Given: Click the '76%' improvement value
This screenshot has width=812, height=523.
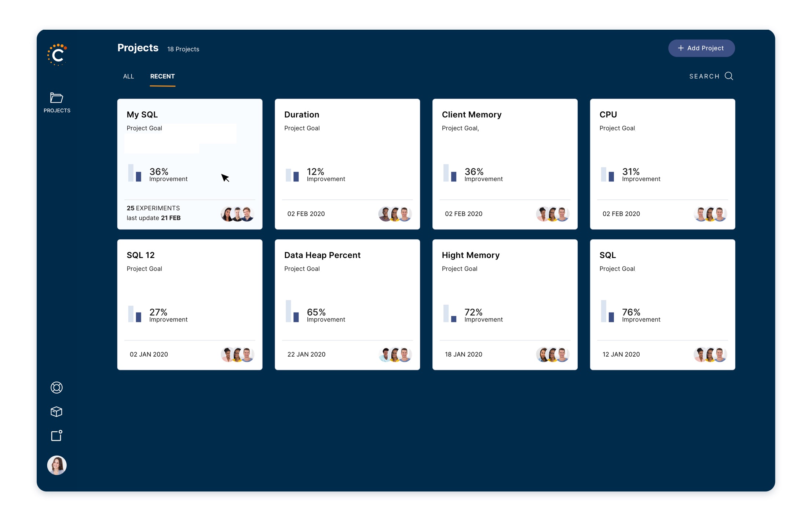Looking at the screenshot, I should coord(631,312).
